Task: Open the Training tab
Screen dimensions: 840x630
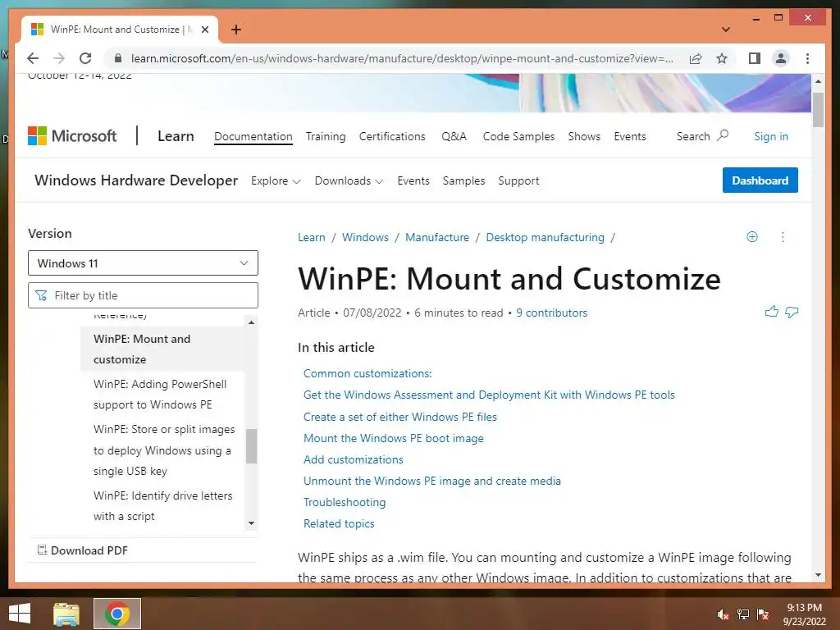Action: click(x=326, y=137)
